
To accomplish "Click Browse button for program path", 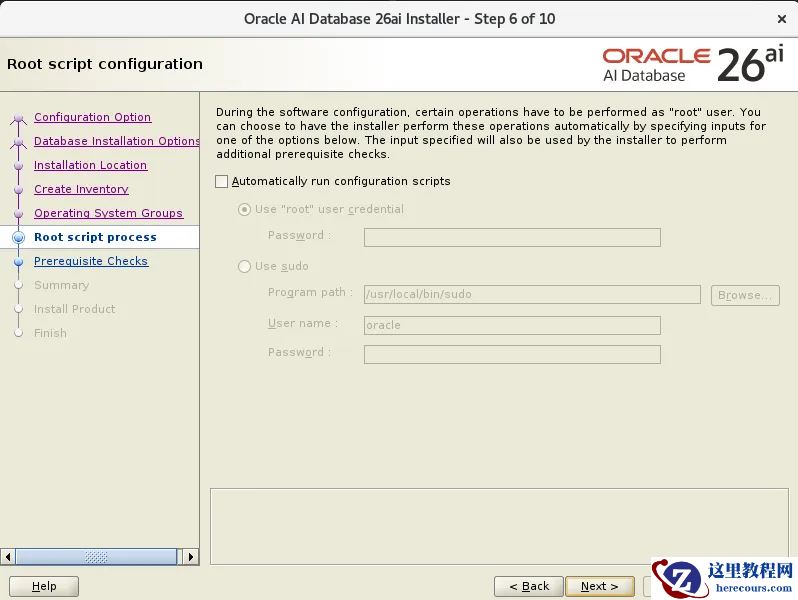I will pos(745,295).
